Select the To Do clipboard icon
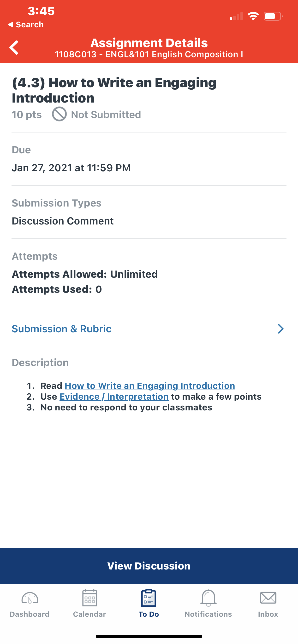 pos(149,598)
